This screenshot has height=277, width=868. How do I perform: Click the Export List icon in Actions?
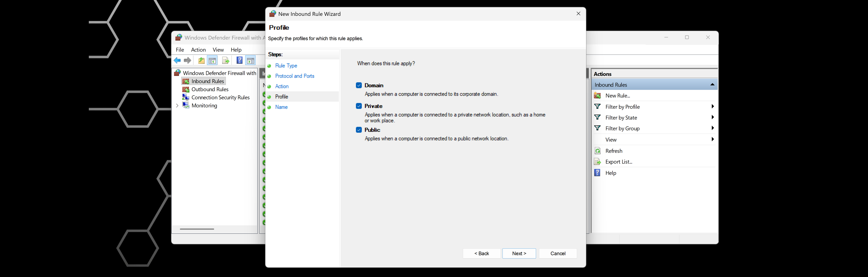(597, 162)
